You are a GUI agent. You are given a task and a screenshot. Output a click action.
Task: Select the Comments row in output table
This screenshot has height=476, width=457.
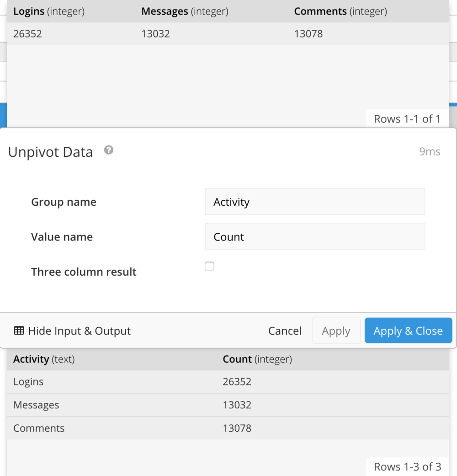coord(228,428)
